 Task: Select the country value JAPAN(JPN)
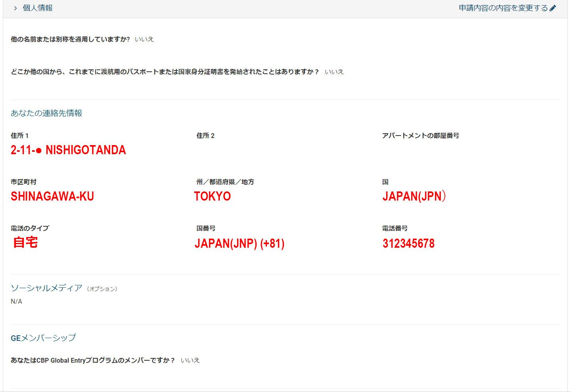pos(414,196)
